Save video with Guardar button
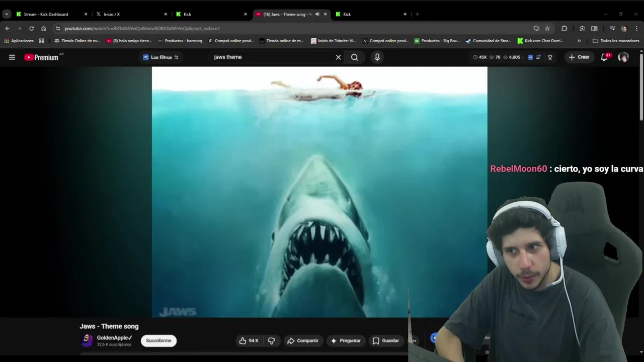This screenshot has width=644, height=362. point(385,341)
